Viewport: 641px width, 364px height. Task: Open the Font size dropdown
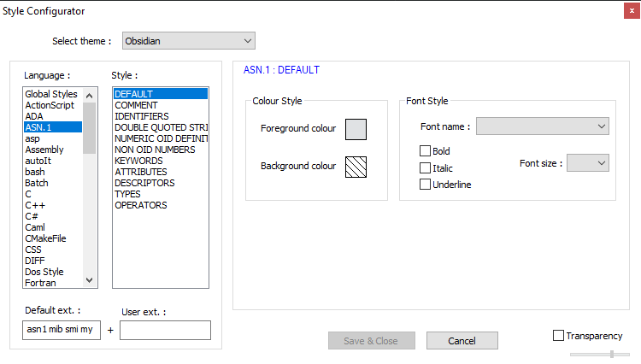click(x=588, y=163)
